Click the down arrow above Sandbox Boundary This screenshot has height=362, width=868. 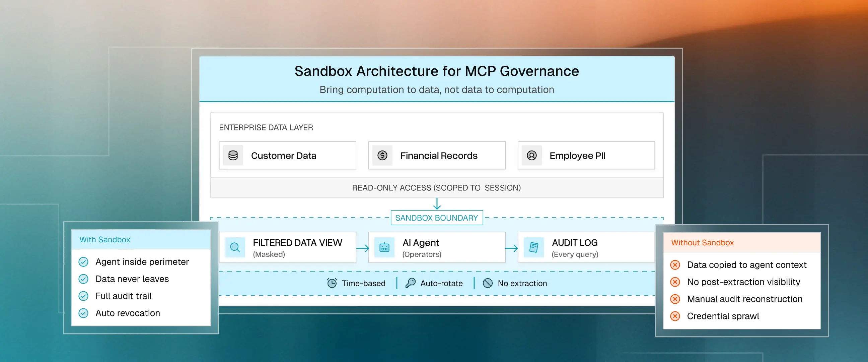pos(437,204)
